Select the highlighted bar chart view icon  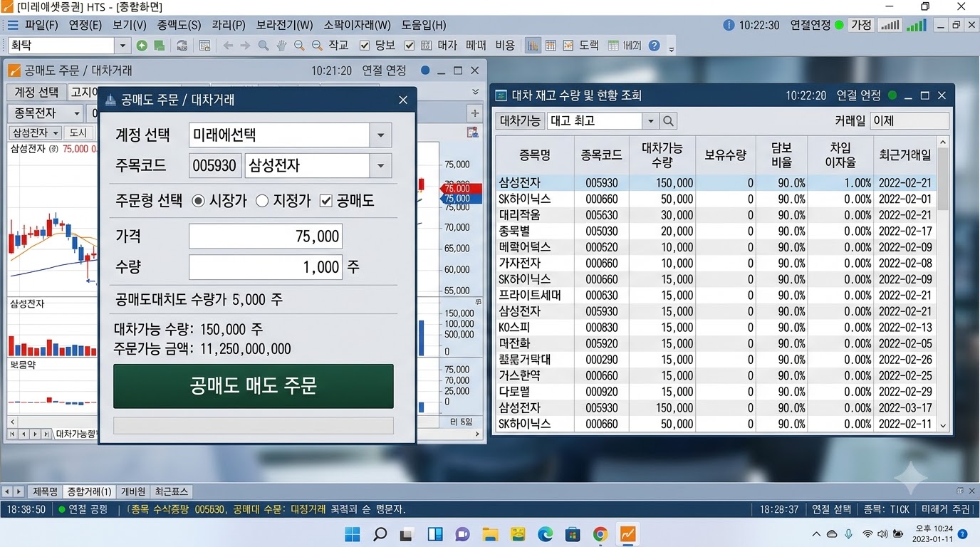pos(532,46)
